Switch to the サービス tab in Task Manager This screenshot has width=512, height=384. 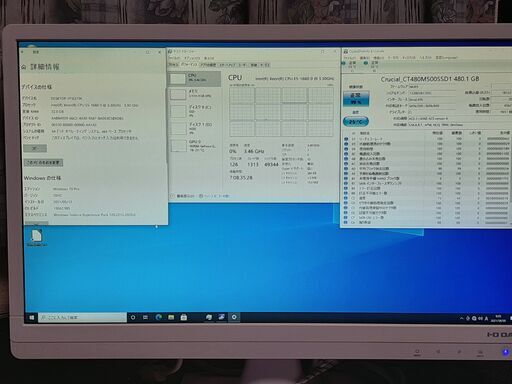click(265, 65)
